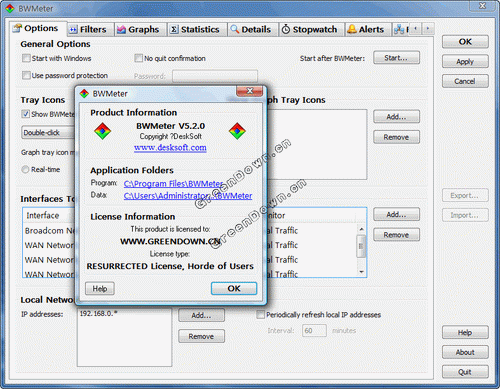This screenshot has height=389, width=500.
Task: Click OK in the about dialog
Action: 234,288
